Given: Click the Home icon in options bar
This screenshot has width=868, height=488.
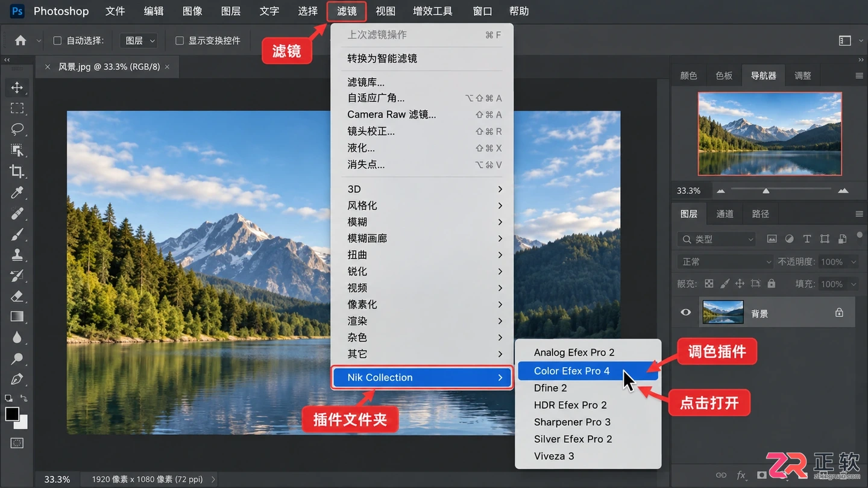Looking at the screenshot, I should (x=20, y=40).
